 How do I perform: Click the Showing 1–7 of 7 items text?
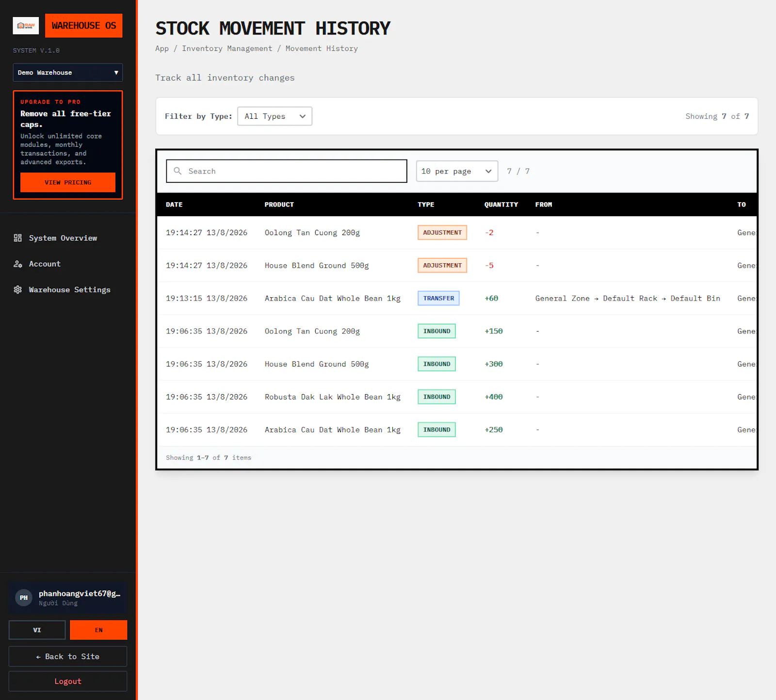point(209,458)
